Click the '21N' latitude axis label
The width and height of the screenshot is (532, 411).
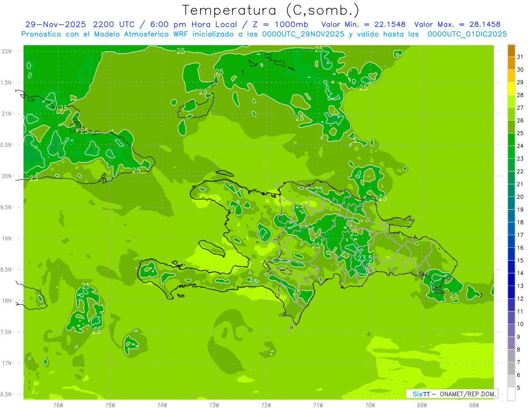[6, 114]
